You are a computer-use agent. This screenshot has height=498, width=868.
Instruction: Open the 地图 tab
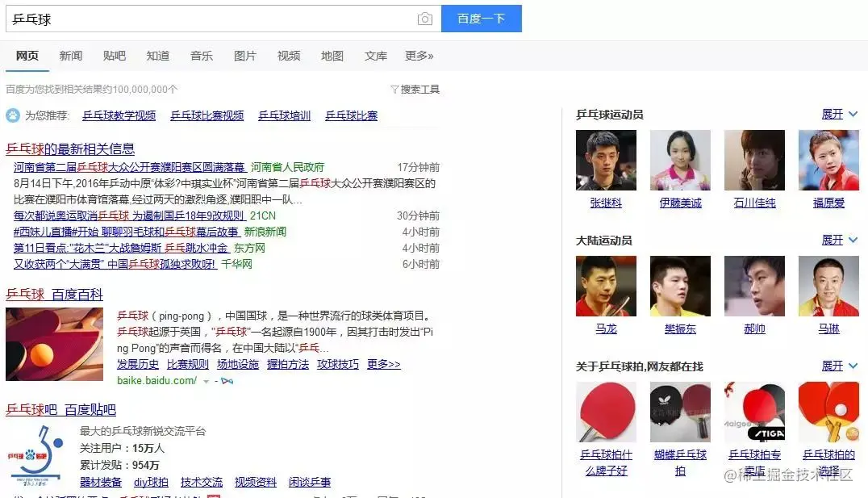332,56
